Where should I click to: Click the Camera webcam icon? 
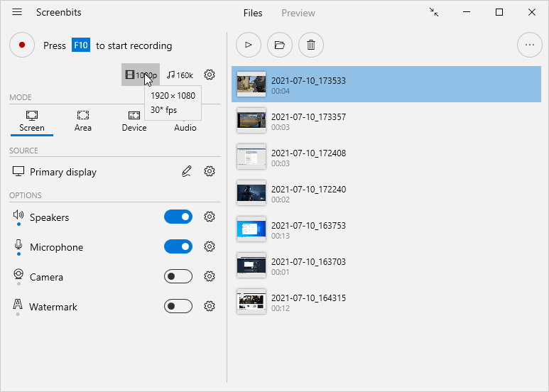(x=18, y=274)
